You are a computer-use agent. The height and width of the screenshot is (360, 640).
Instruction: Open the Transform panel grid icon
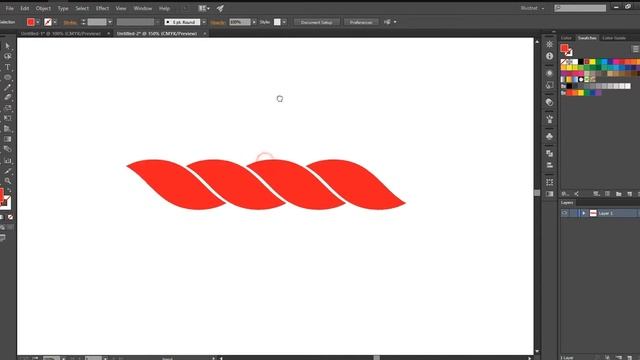549,182
